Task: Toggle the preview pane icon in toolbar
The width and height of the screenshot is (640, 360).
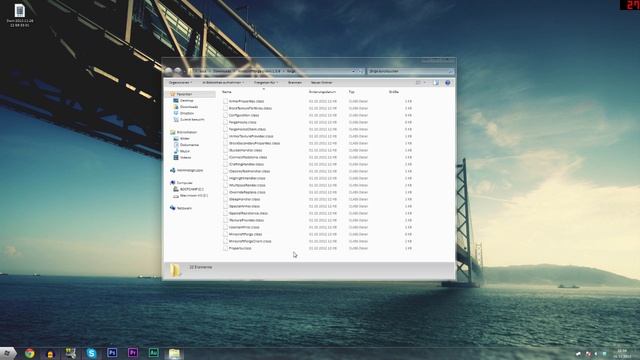Action: [436, 83]
